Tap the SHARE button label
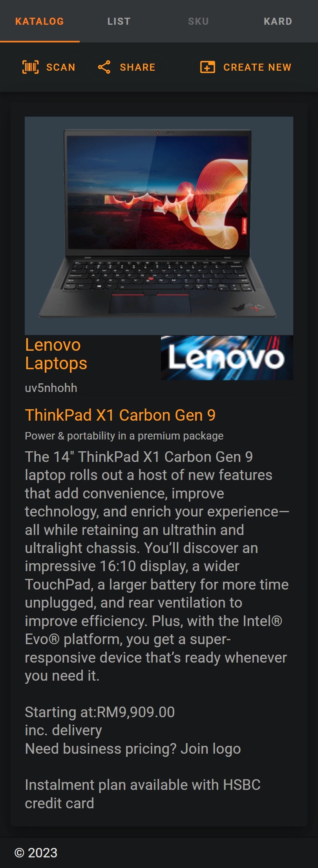 point(137,67)
